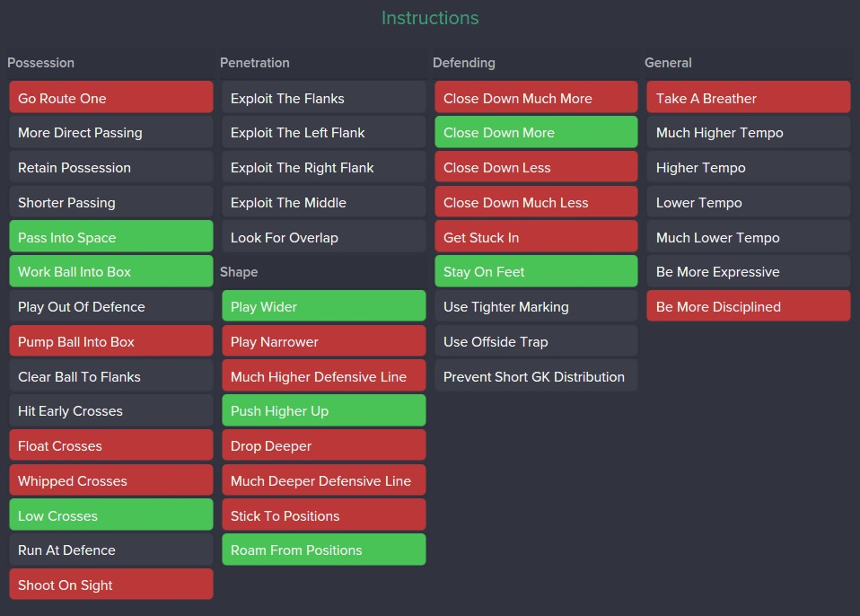
Task: Disable Close Down More instruction
Action: pyautogui.click(x=536, y=133)
